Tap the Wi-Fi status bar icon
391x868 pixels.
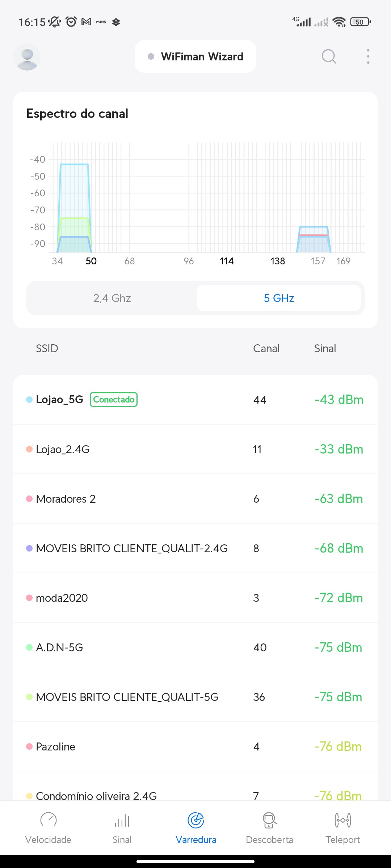pos(339,22)
